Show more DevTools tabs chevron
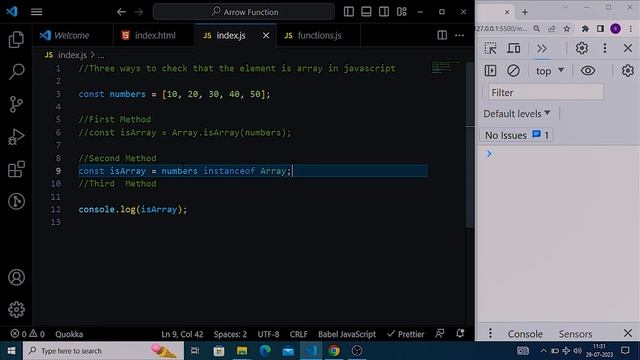Viewport: 640px width, 360px height. (542, 48)
